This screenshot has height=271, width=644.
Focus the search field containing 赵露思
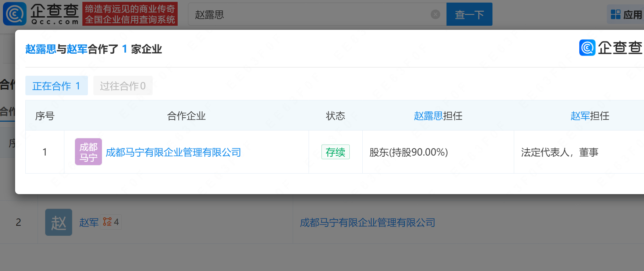pos(309,15)
